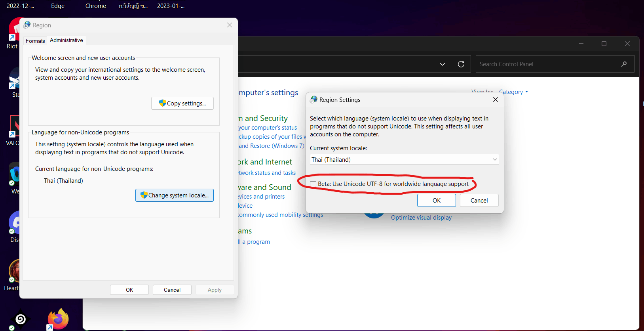This screenshot has width=644, height=331.
Task: Select the Chrome desktop icon label
Action: tap(96, 6)
